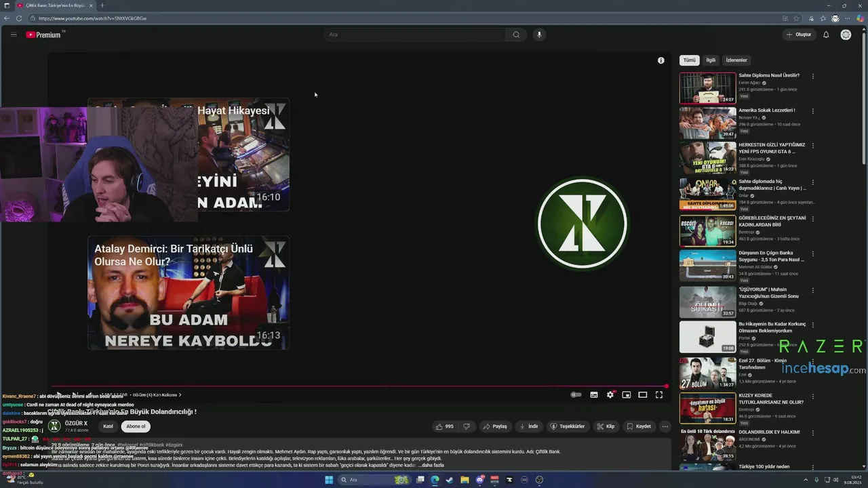Screen dimensions: 868x488
Task: Open the YouTube account avatar menu
Action: tap(846, 35)
